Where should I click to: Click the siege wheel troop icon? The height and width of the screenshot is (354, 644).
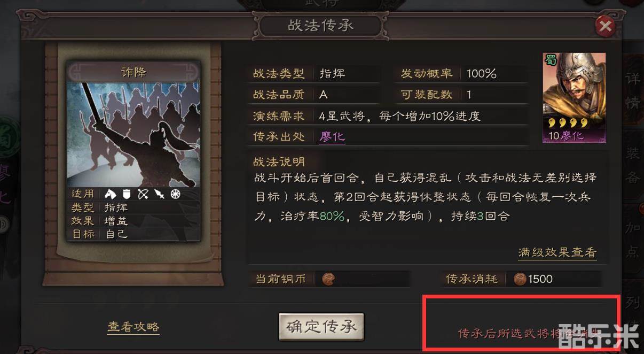tap(175, 194)
